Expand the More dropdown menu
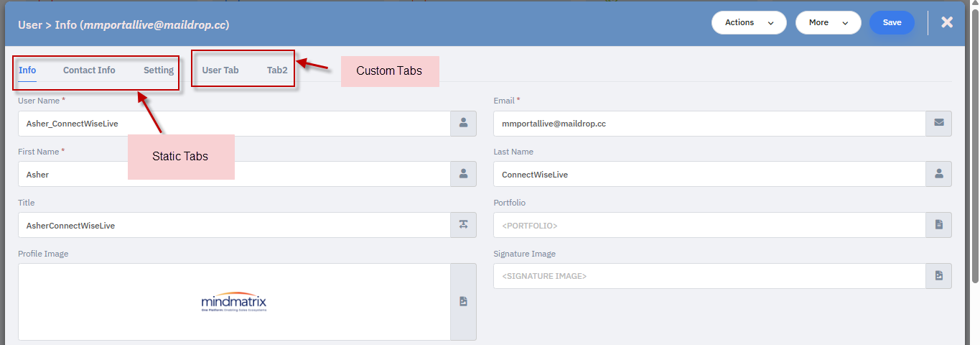The width and height of the screenshot is (980, 345). click(828, 23)
